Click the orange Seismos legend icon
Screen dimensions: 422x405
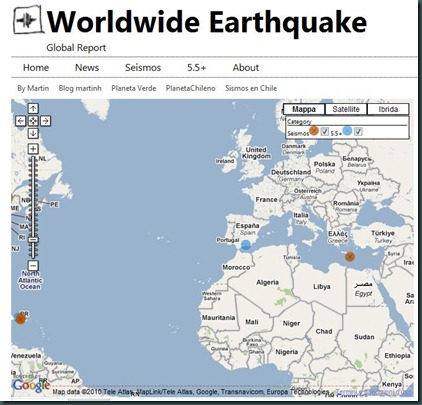coord(314,131)
